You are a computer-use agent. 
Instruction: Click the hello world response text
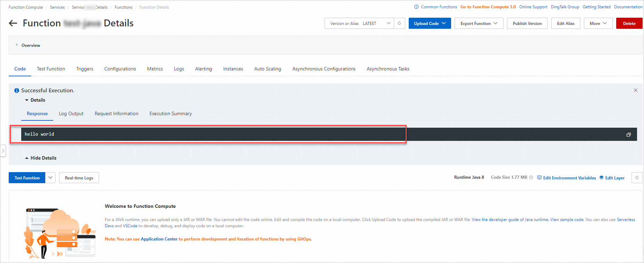click(x=39, y=134)
